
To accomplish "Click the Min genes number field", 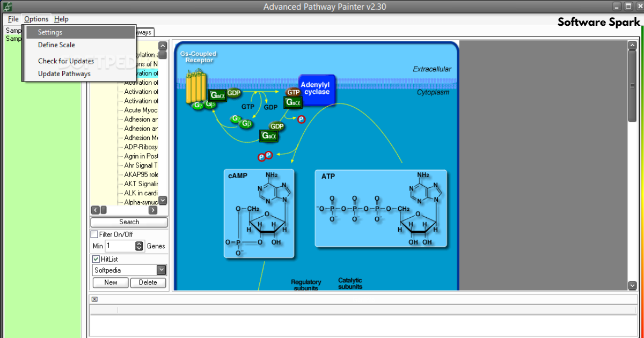I will [x=120, y=246].
